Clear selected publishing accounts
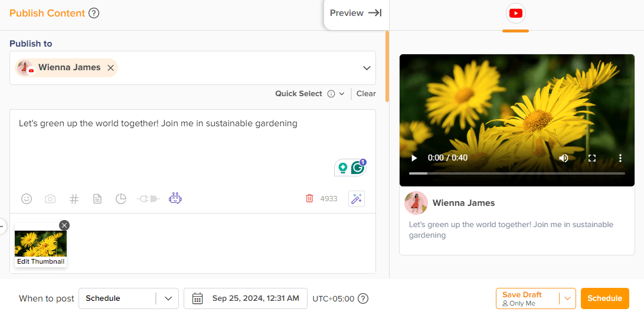This screenshot has height=315, width=644. 366,94
